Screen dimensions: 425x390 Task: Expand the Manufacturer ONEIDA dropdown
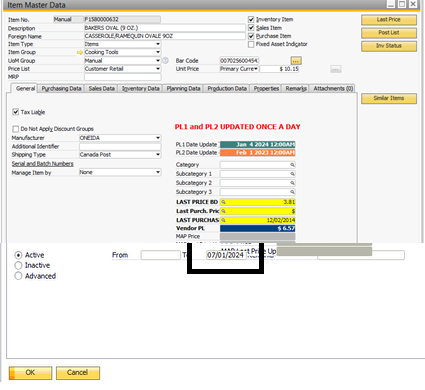click(158, 138)
